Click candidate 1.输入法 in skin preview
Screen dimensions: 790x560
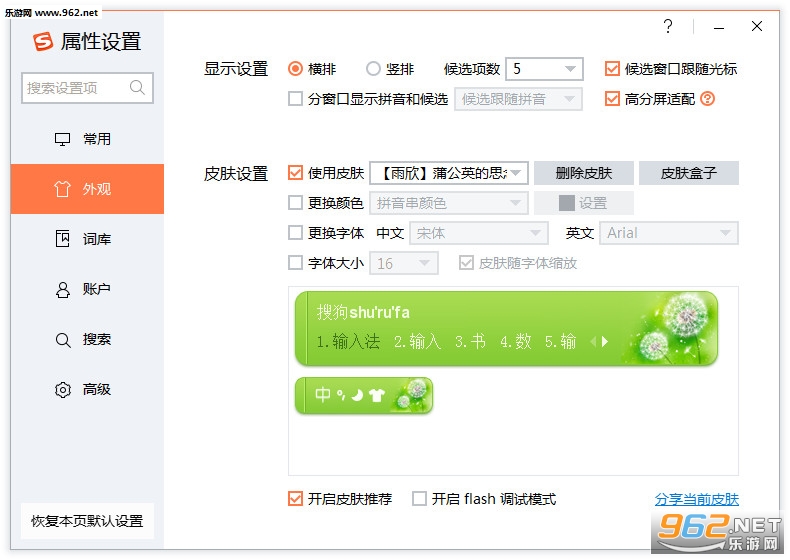coord(348,341)
